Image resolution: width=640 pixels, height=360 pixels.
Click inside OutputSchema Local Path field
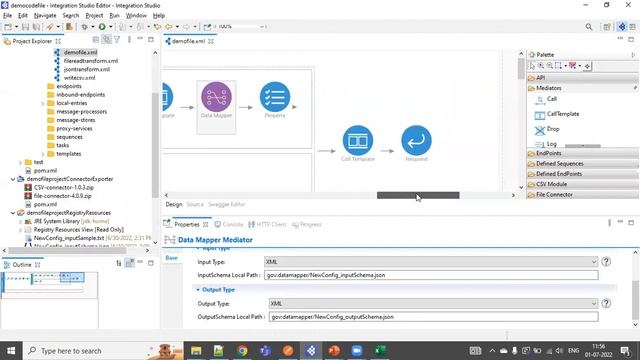pyautogui.click(x=433, y=317)
